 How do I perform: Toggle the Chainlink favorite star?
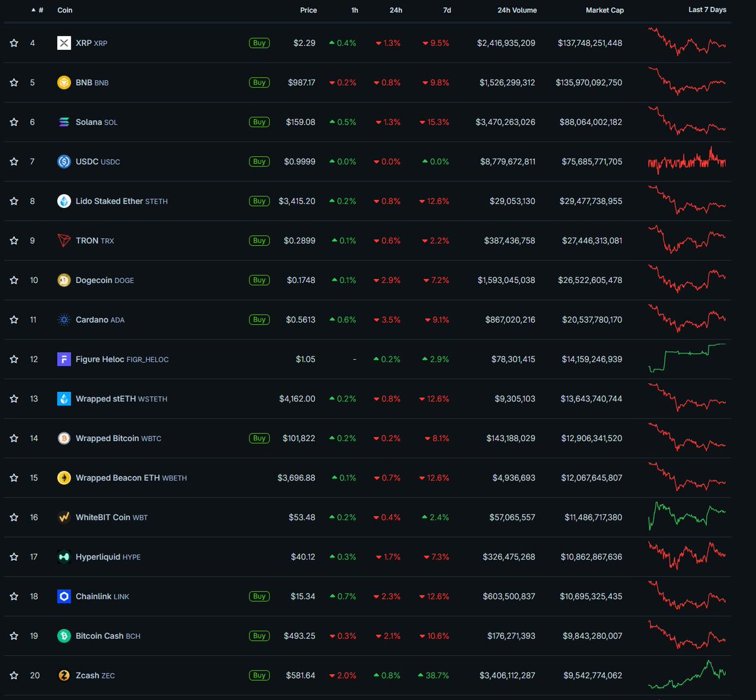tap(14, 597)
